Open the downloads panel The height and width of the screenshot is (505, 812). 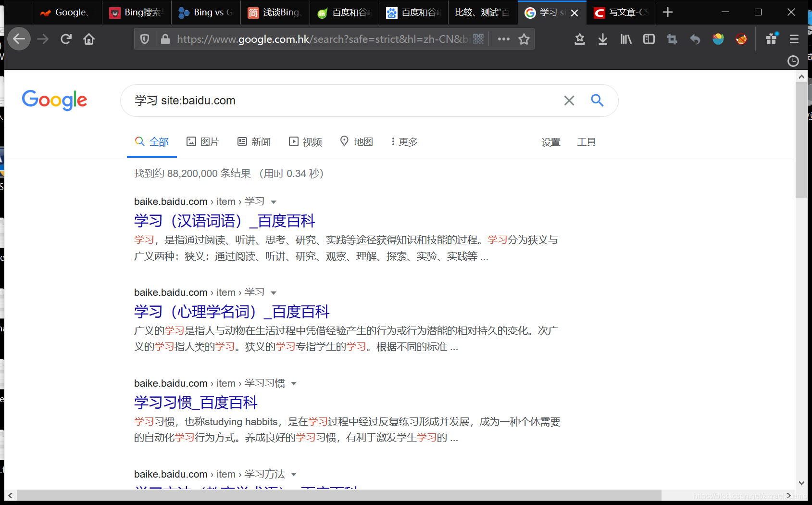(603, 39)
